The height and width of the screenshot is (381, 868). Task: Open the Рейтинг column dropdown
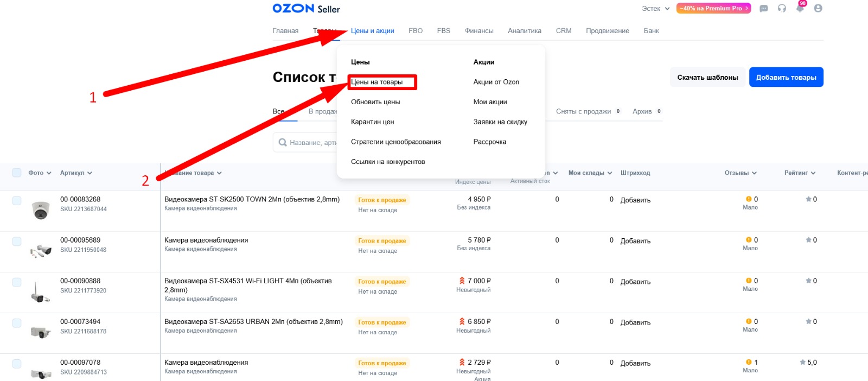click(x=800, y=173)
